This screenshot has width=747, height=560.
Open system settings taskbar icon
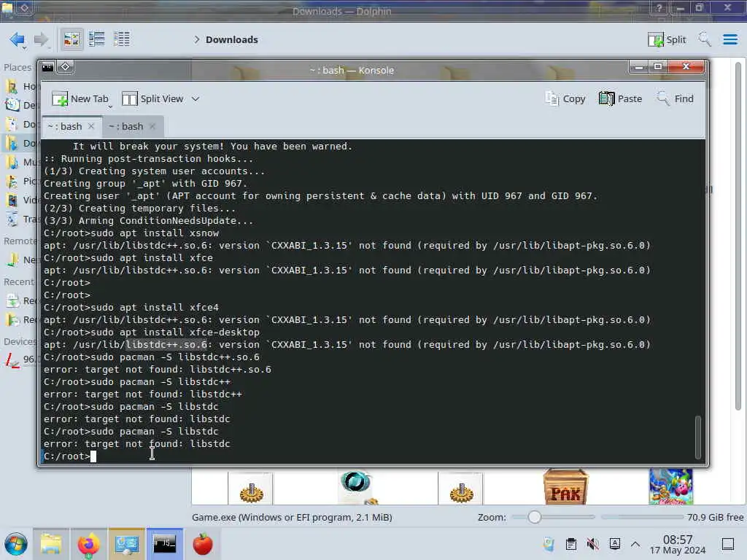tap(126, 544)
